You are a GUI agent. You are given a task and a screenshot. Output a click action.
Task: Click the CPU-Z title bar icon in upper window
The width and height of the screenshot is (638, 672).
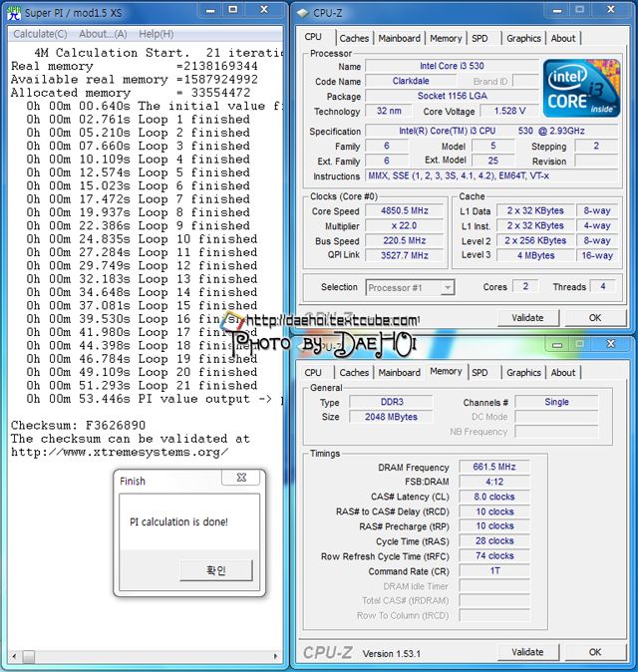click(x=303, y=13)
